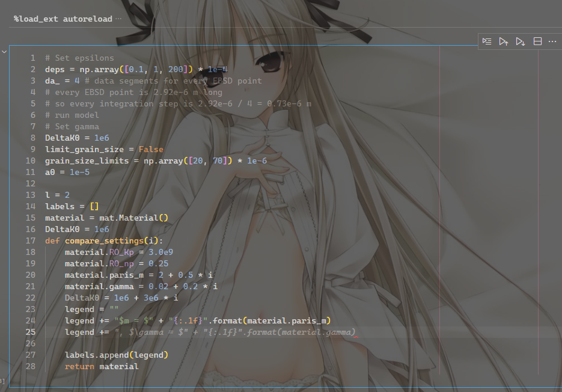Screen dimensions: 562x392
Task: Place cursor in 'deps = np.array' line
Action: pyautogui.click(x=136, y=69)
